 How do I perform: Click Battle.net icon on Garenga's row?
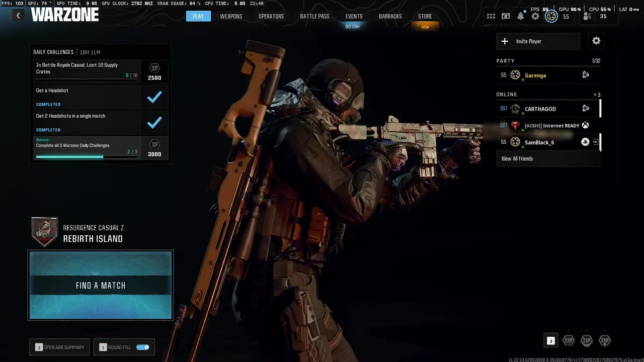coord(585,75)
